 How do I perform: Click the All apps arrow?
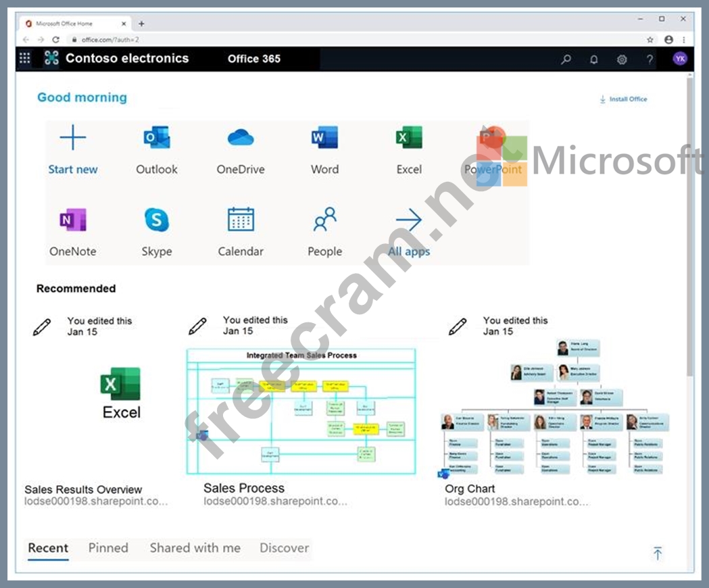pos(409,220)
